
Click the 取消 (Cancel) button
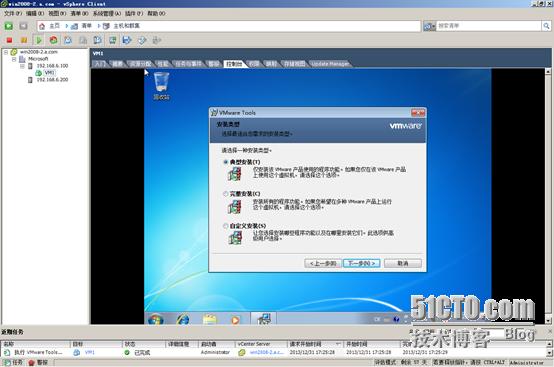point(403,264)
